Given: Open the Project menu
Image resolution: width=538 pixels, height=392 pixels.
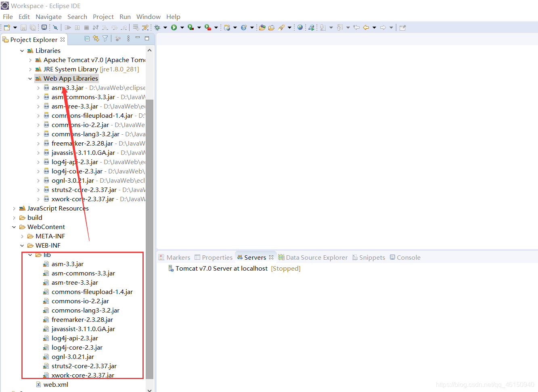Looking at the screenshot, I should pyautogui.click(x=103, y=17).
